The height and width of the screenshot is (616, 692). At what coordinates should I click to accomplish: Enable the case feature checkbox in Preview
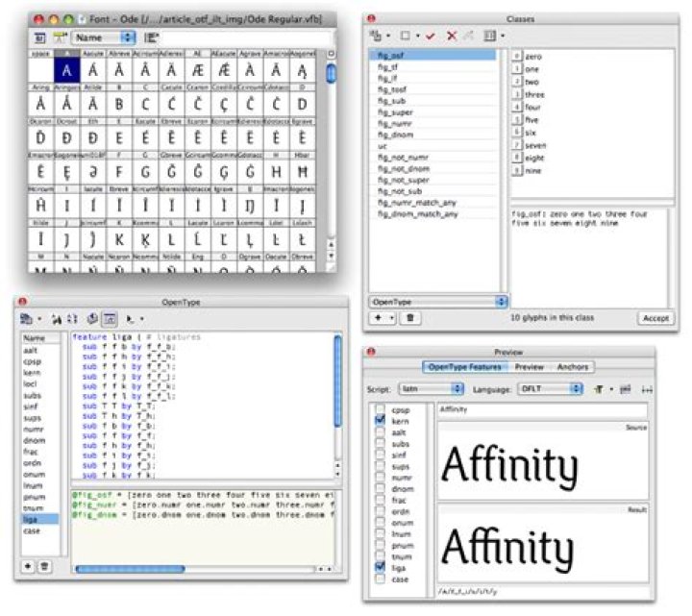(380, 579)
